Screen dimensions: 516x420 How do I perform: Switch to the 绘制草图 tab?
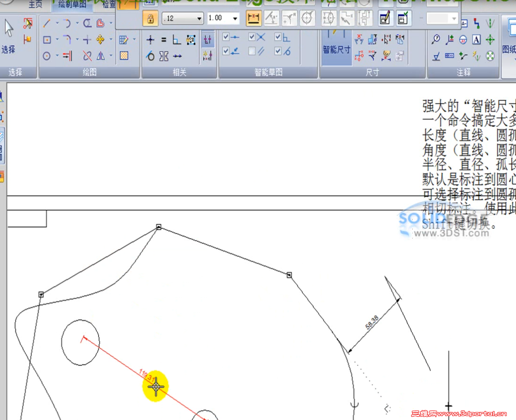tap(72, 5)
